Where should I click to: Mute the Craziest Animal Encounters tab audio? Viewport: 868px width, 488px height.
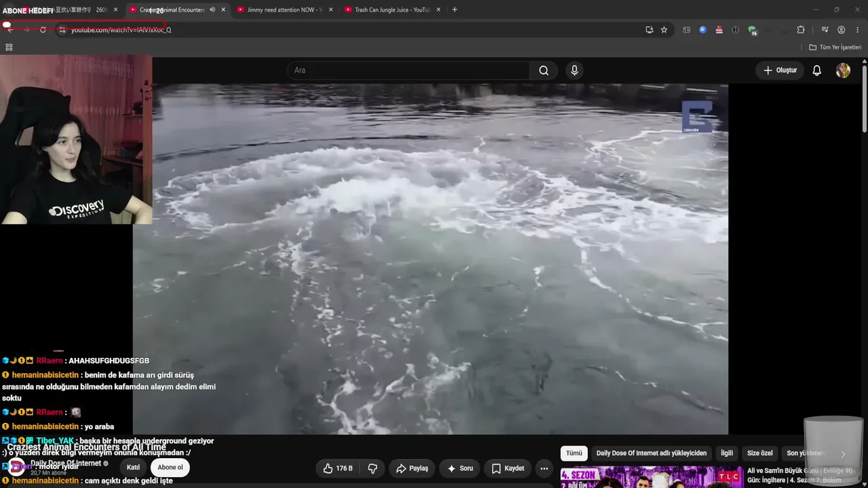click(x=212, y=10)
